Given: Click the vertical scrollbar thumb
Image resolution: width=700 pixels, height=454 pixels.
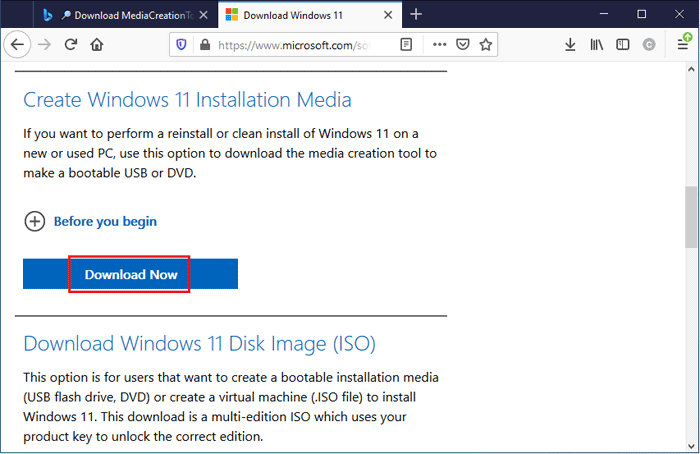Looking at the screenshot, I should tap(691, 217).
